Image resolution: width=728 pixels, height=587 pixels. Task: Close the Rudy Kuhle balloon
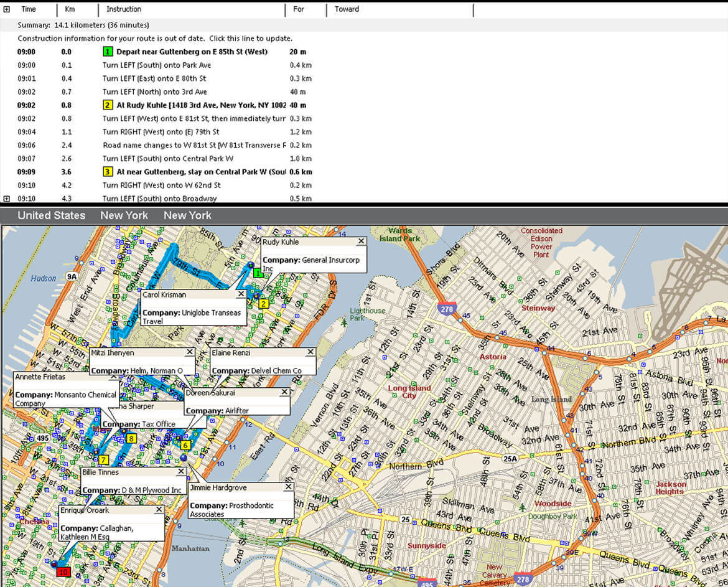point(362,242)
